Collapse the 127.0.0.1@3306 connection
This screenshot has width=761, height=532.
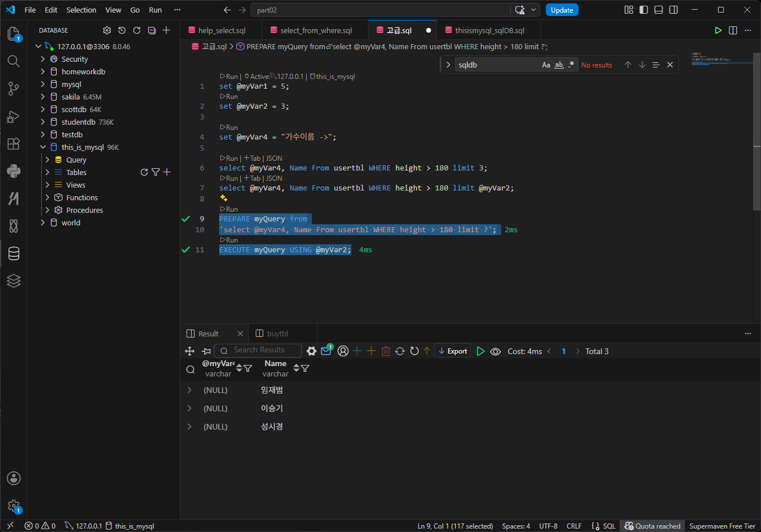click(x=38, y=46)
